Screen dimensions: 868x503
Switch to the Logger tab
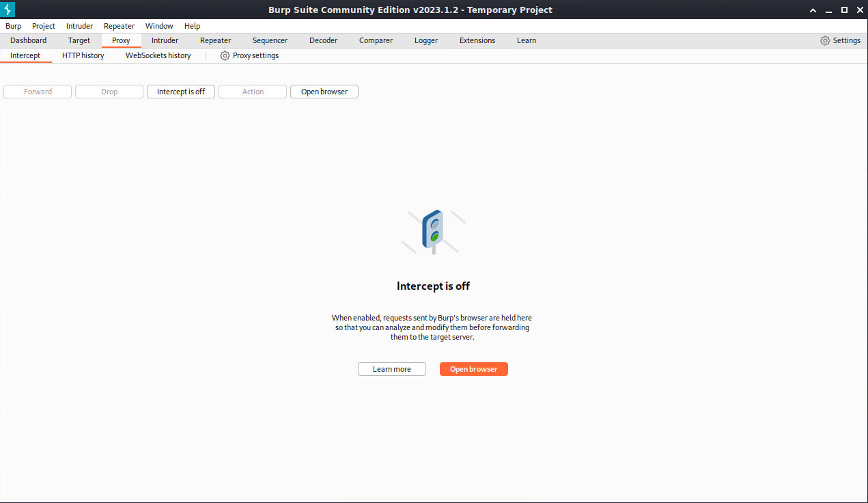coord(426,40)
